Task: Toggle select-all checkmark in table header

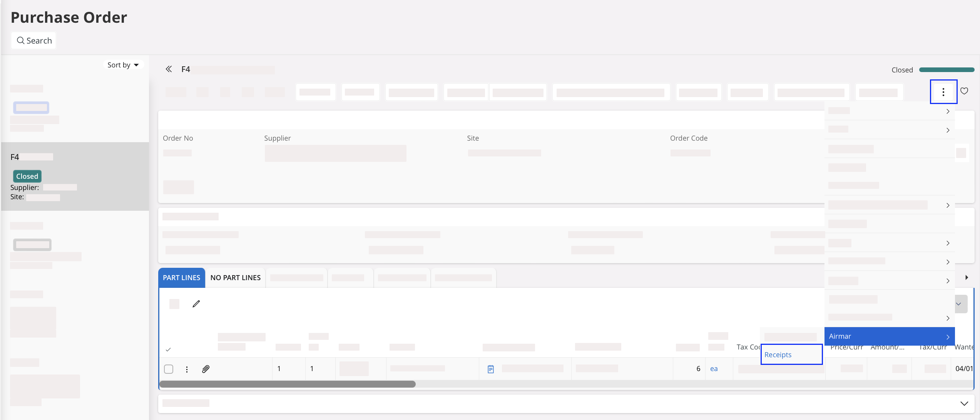Action: [x=168, y=349]
